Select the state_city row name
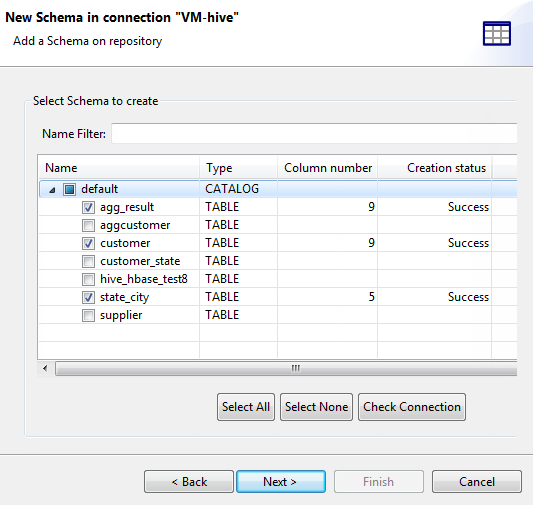This screenshot has width=533, height=505. coord(124,297)
